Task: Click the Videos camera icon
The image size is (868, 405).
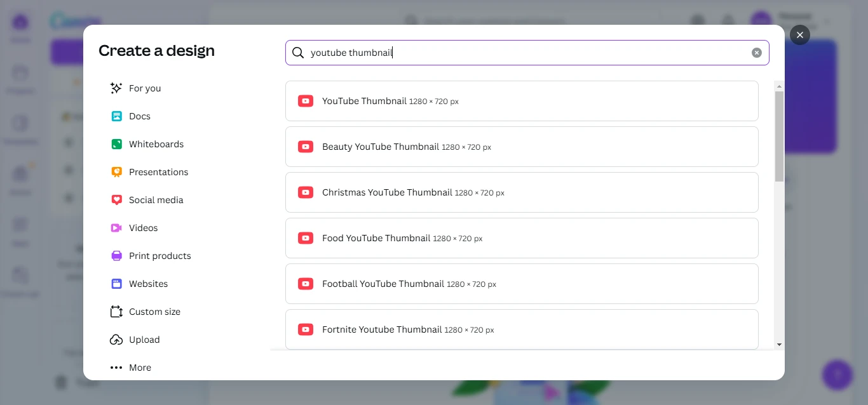Action: point(116,228)
